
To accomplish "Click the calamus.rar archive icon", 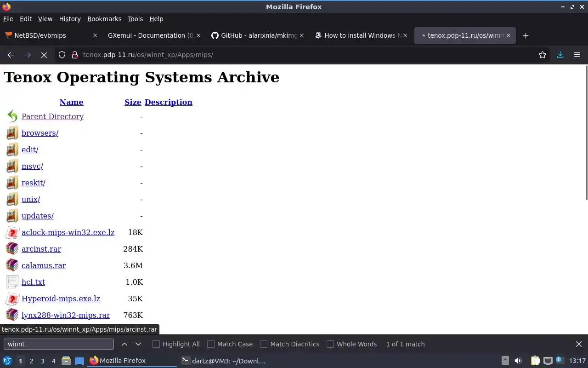I will point(12,265).
